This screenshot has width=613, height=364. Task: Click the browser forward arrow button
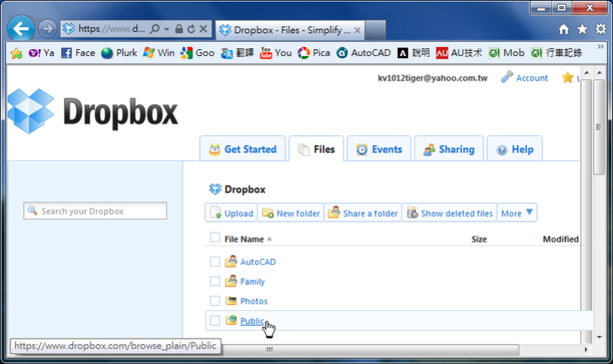[x=48, y=29]
